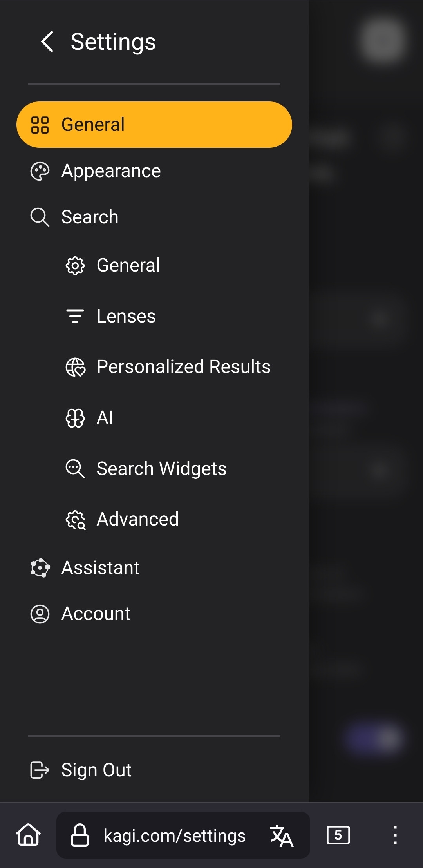The width and height of the screenshot is (423, 868).
Task: Click the Advanced gear-search icon
Action: point(76,520)
